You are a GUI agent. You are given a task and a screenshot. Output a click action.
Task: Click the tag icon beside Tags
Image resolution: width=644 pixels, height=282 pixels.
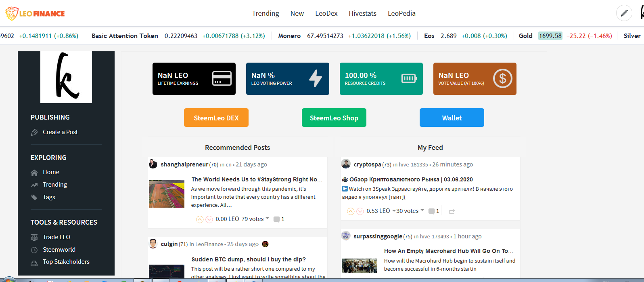pyautogui.click(x=34, y=197)
